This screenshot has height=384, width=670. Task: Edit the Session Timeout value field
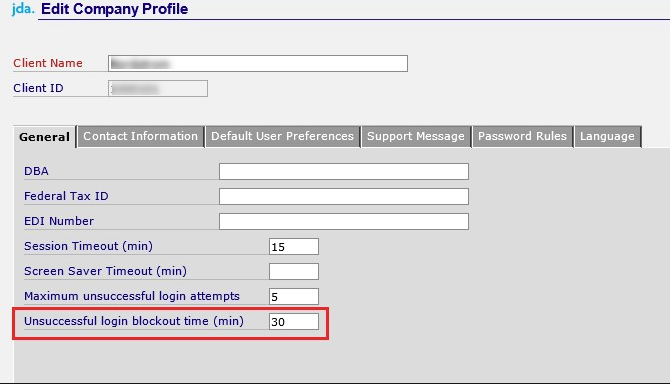294,246
